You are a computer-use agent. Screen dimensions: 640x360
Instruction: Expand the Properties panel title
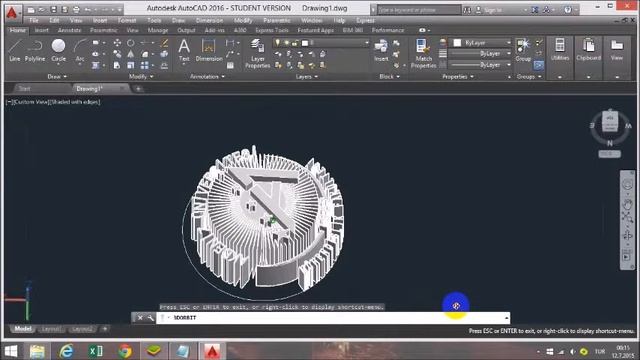pyautogui.click(x=458, y=76)
